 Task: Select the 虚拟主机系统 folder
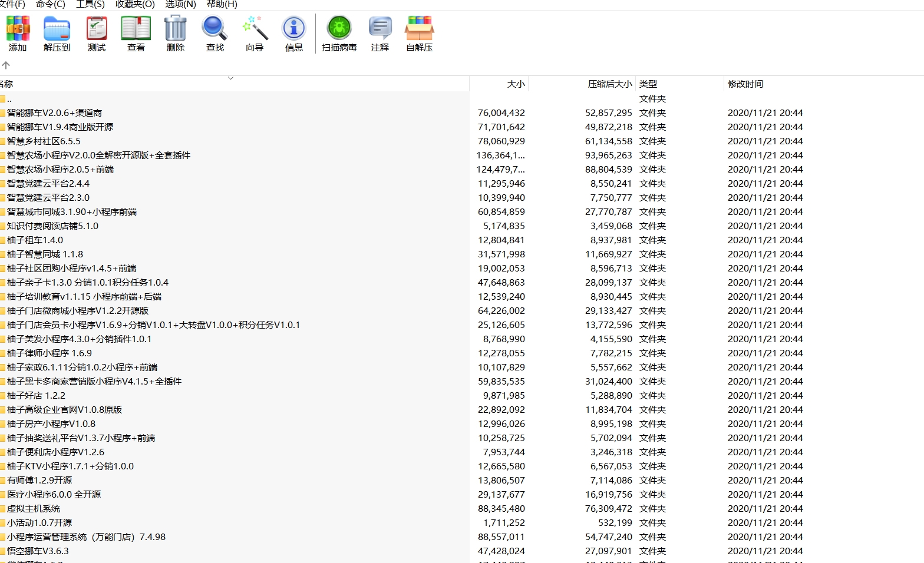[34, 509]
